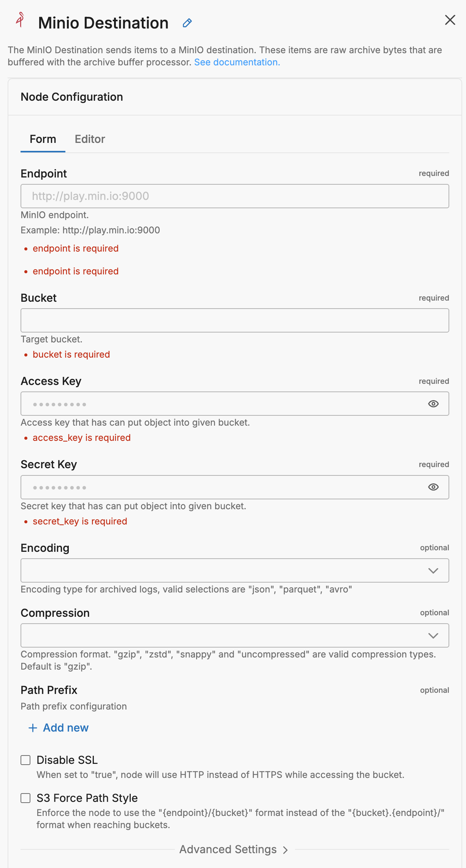Image resolution: width=466 pixels, height=868 pixels.
Task: Click the plus icon for Path Prefix
Action: pyautogui.click(x=33, y=728)
